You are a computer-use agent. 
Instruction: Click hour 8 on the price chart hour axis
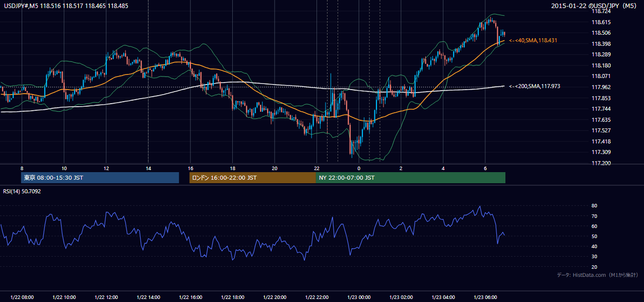point(22,168)
